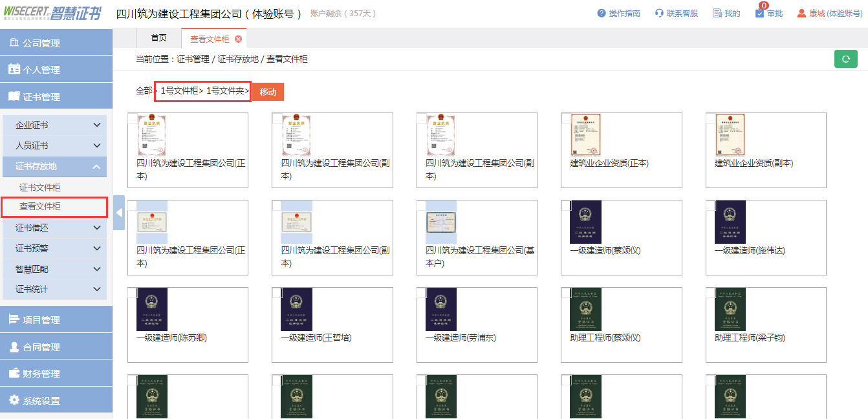Click the 助理工程师(梁子钧) label

pos(750,338)
